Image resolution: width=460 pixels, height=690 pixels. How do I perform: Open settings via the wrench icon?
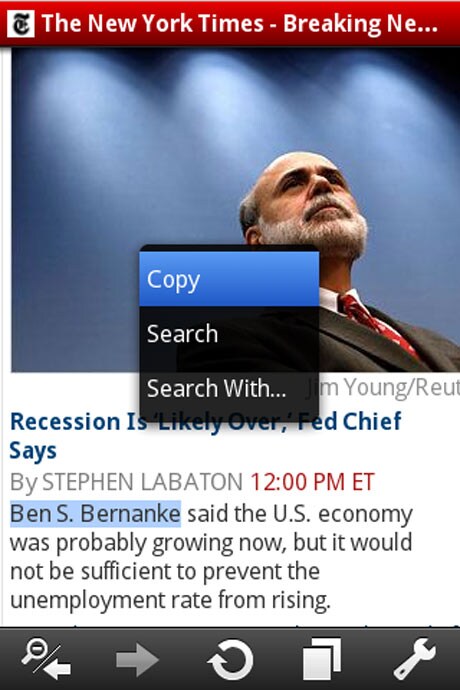(414, 659)
